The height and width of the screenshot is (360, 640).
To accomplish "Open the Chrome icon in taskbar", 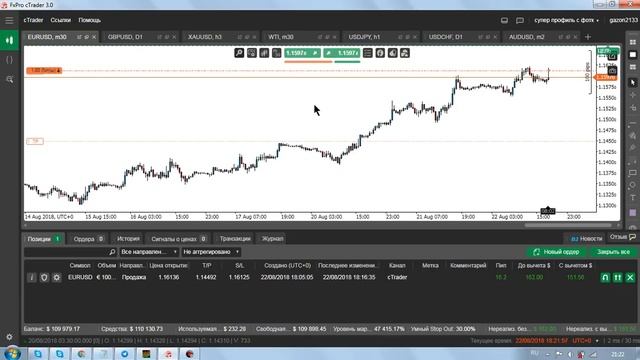I will point(82,354).
